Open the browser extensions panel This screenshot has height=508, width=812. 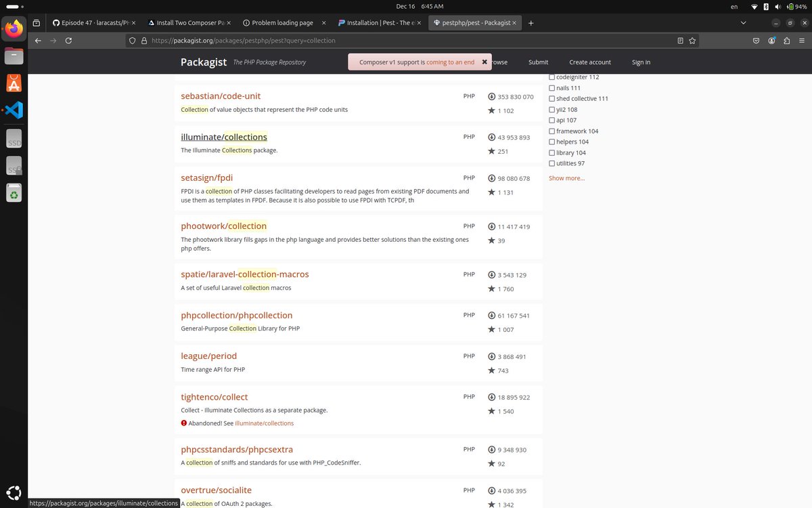tap(786, 41)
